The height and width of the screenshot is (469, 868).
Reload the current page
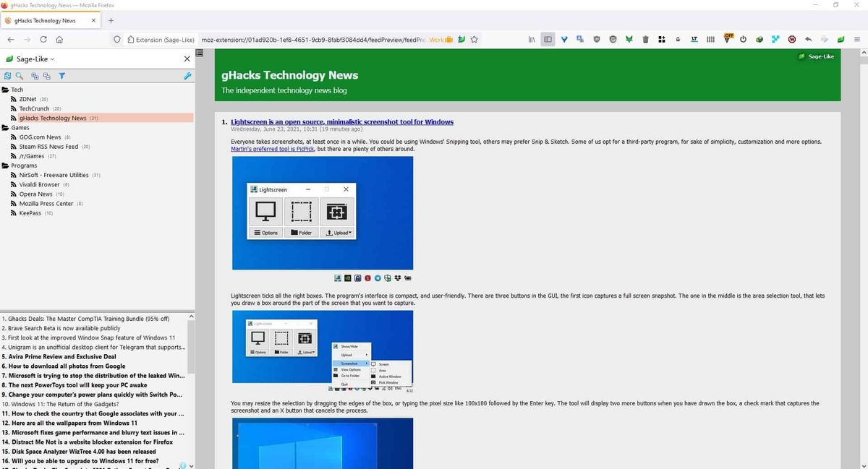click(43, 40)
